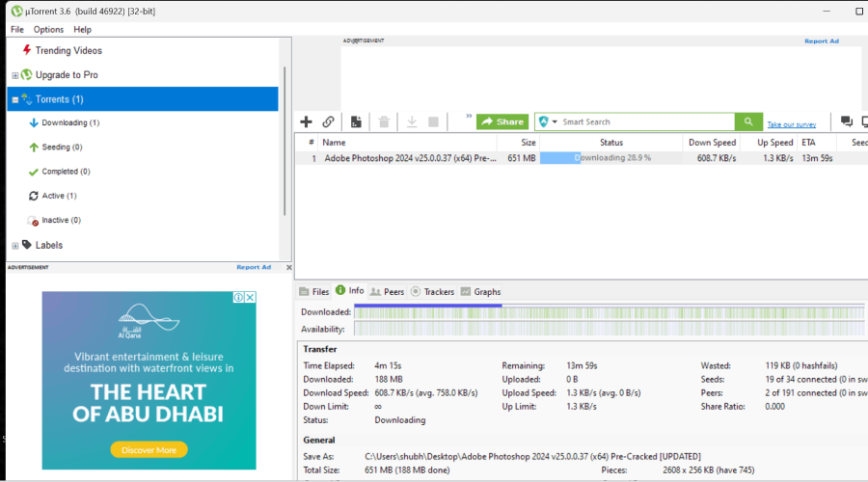Click the Start download arrow icon
The height and width of the screenshot is (482, 868).
point(412,121)
